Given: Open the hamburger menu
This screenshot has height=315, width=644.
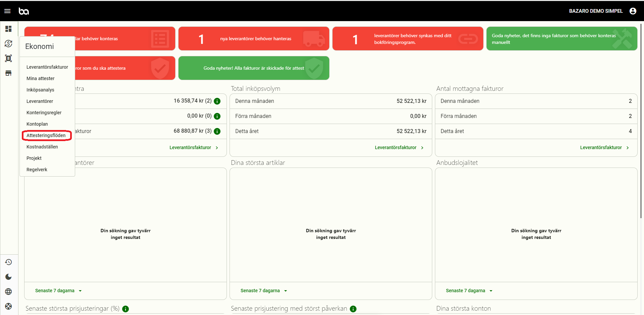Looking at the screenshot, I should click(7, 11).
